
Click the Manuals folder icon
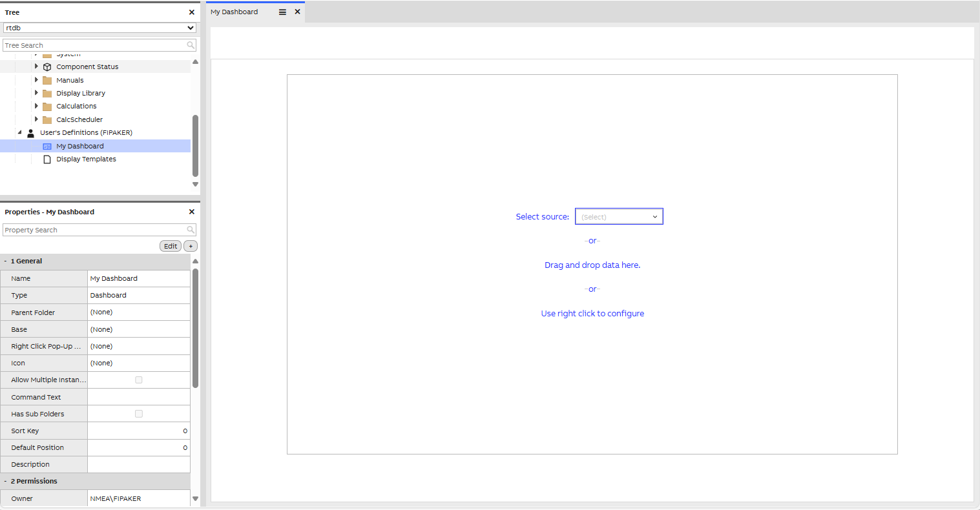(47, 79)
